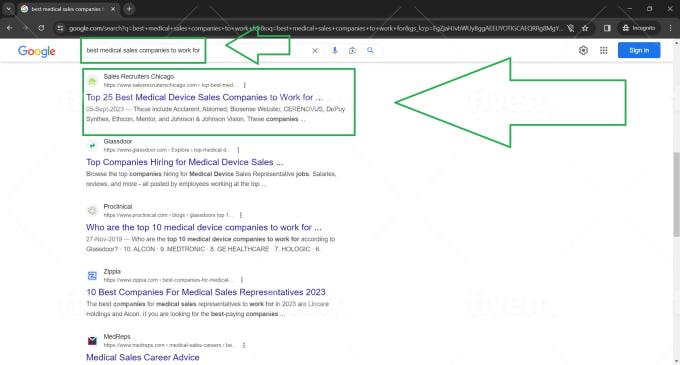This screenshot has height=365, width=680.
Task: Click the Proclinical site name
Action: point(118,206)
